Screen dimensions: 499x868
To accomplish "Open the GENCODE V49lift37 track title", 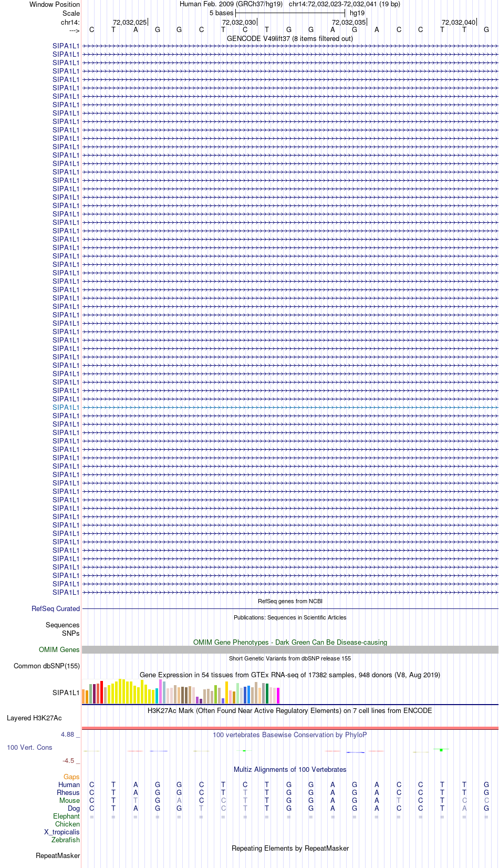I will click(290, 38).
